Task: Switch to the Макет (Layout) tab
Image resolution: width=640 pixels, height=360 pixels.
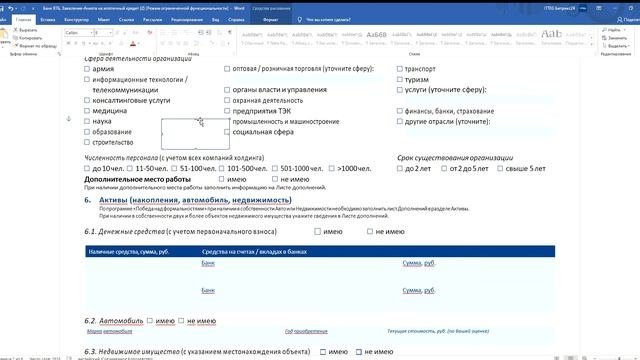Action: coord(104,20)
